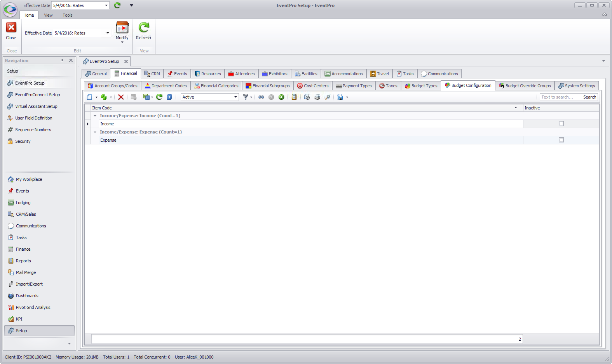This screenshot has height=364, width=612.
Task: Click the EventPro application logo button
Action: click(x=10, y=9)
